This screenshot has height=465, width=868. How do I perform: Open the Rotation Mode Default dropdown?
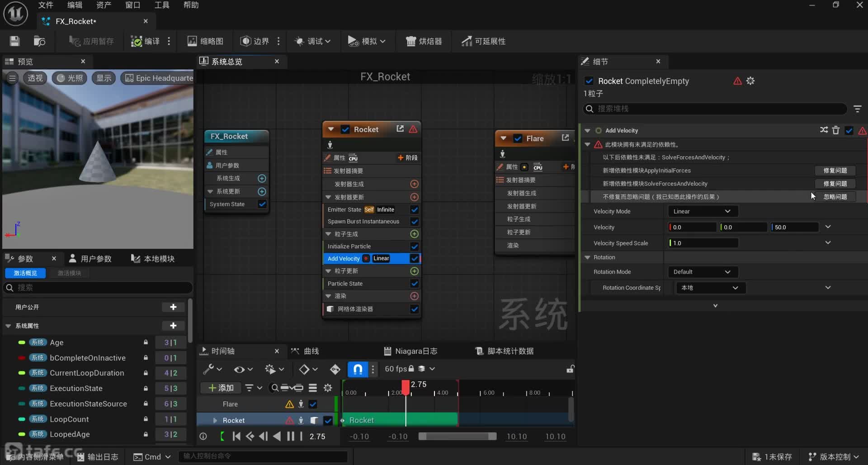[703, 272]
